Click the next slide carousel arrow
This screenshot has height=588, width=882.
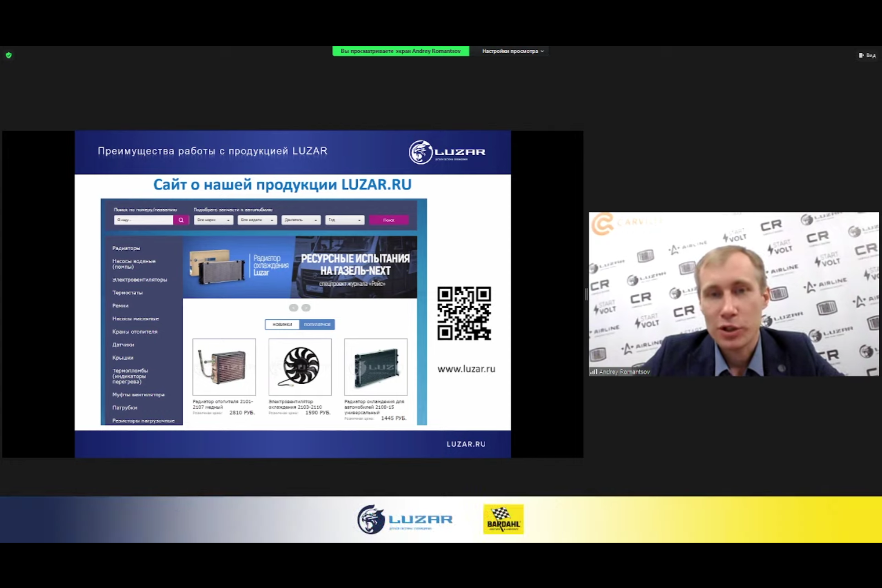[306, 308]
